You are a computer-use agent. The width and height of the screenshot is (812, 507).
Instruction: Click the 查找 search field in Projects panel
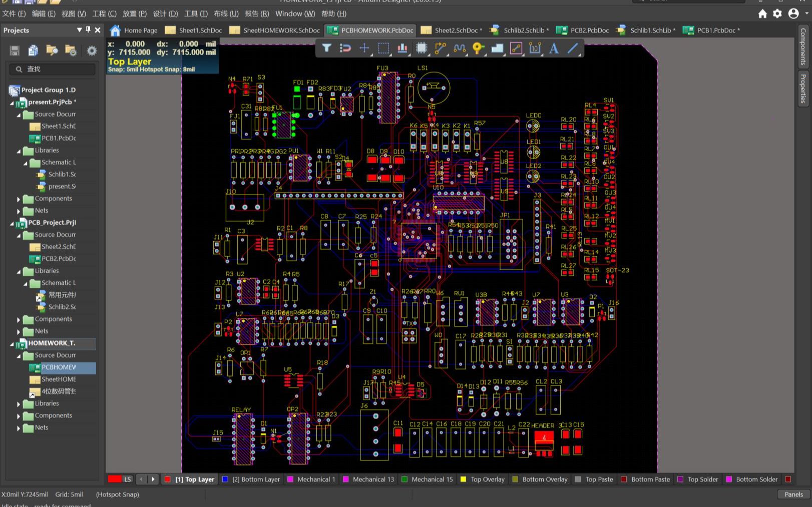(53, 69)
